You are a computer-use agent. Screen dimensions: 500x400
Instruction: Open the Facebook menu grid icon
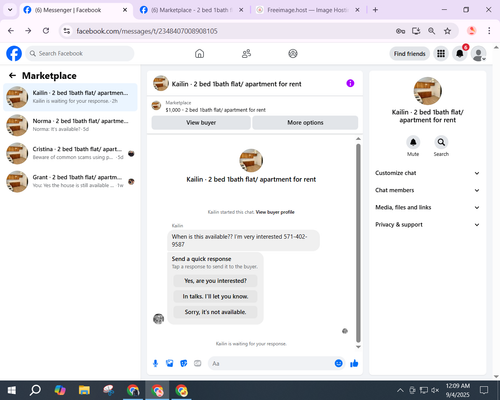click(x=441, y=53)
